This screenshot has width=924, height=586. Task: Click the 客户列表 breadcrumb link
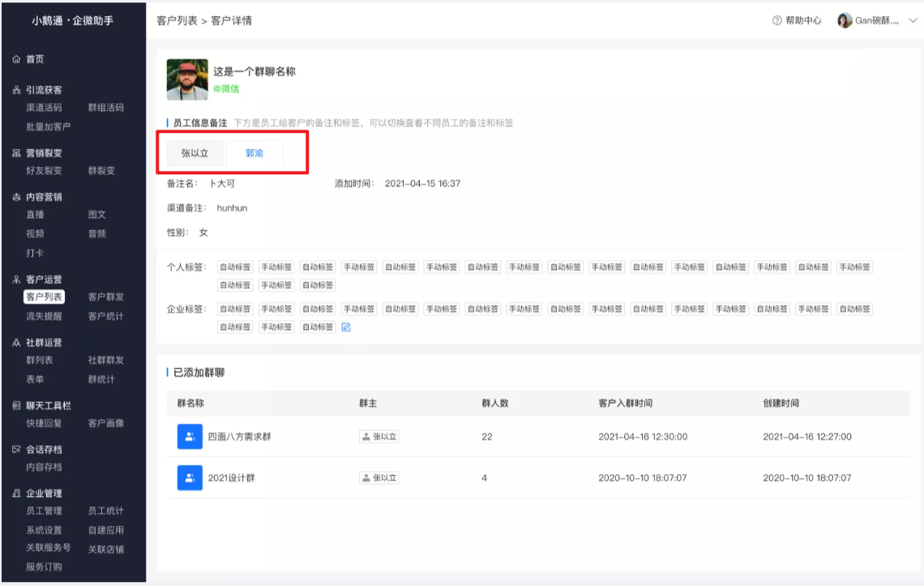[177, 20]
